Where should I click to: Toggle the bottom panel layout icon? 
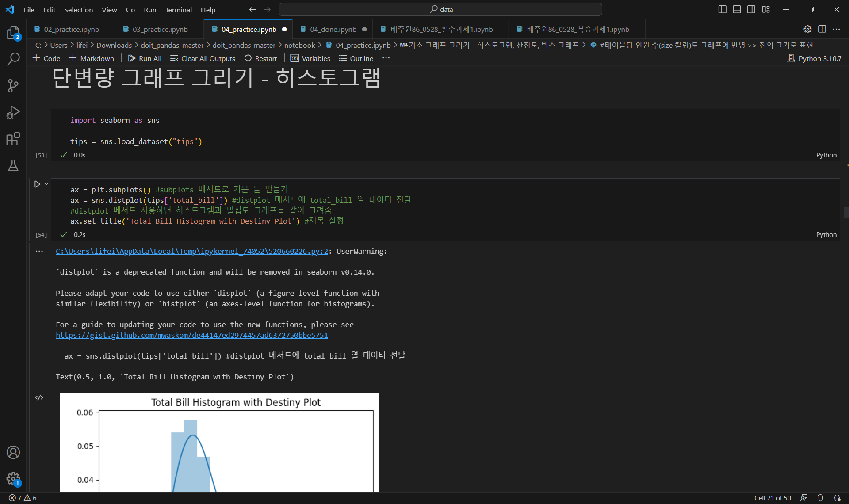pos(737,9)
